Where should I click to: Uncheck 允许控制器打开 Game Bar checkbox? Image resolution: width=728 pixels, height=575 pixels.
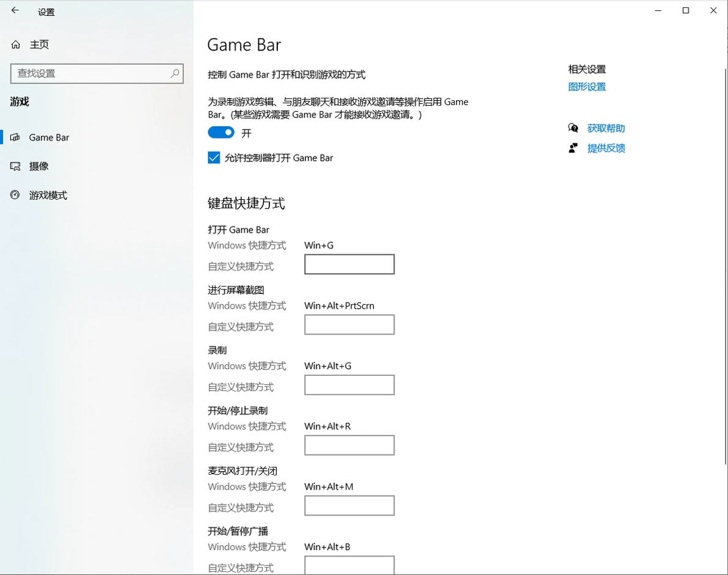[214, 158]
